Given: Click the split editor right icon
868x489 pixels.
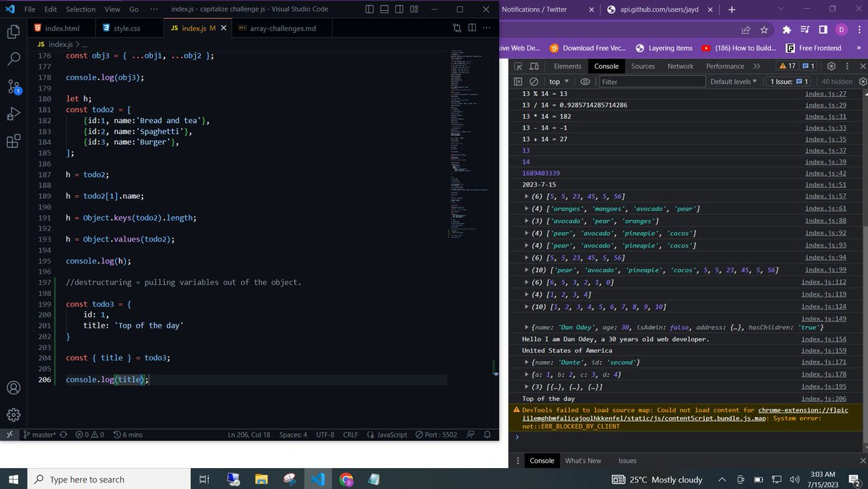Looking at the screenshot, I should point(472,28).
